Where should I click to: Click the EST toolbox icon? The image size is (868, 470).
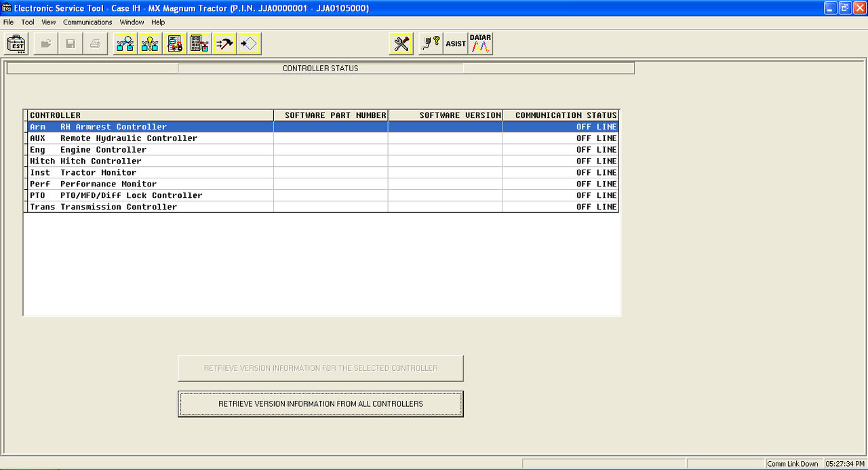pos(17,44)
